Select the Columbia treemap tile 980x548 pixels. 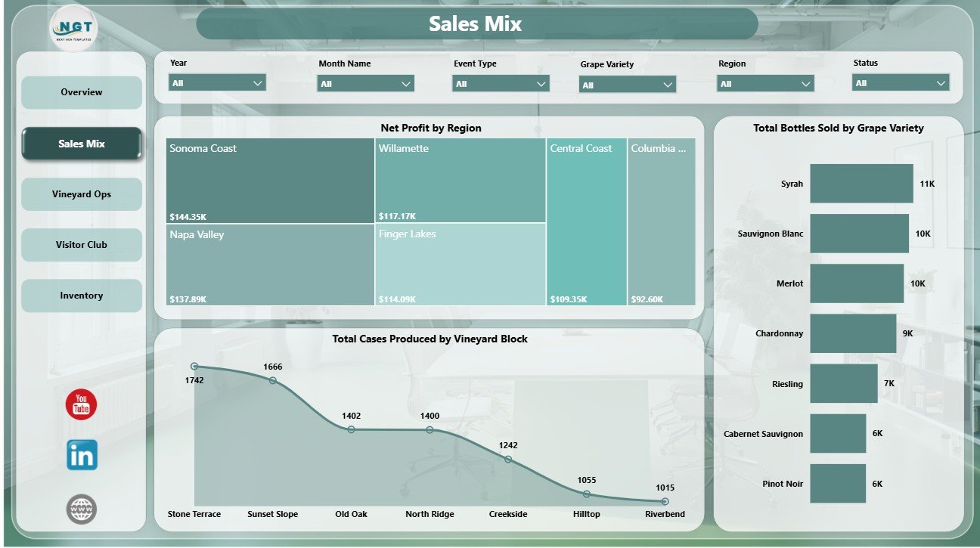(x=662, y=221)
